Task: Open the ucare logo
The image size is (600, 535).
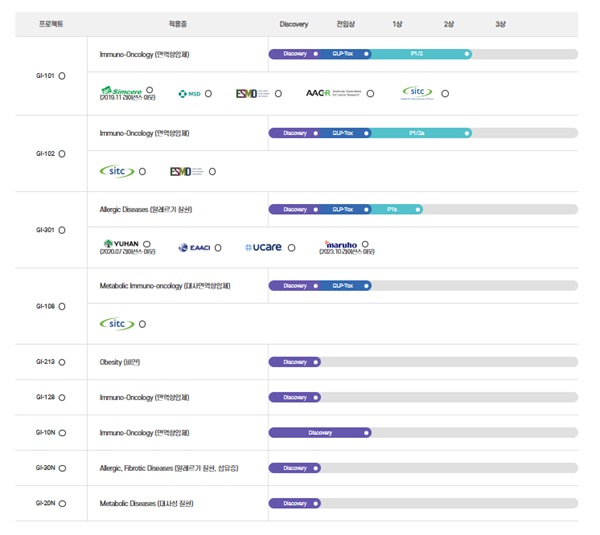Action: coord(264,247)
